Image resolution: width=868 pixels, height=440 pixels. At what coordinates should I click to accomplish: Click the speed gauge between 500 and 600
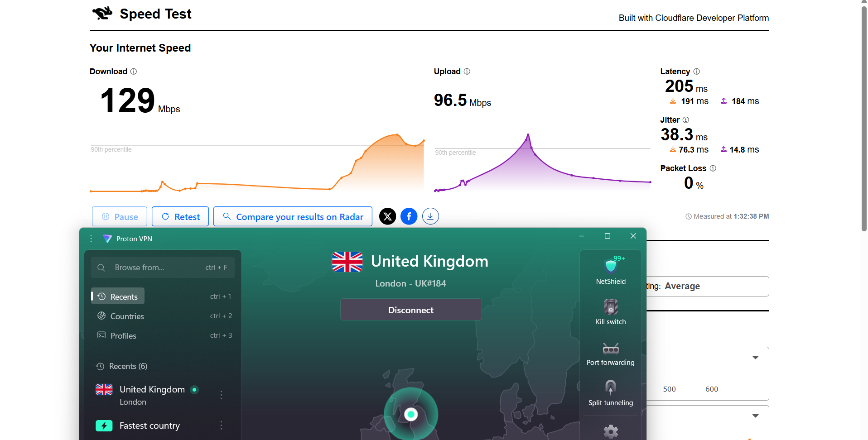(x=690, y=389)
